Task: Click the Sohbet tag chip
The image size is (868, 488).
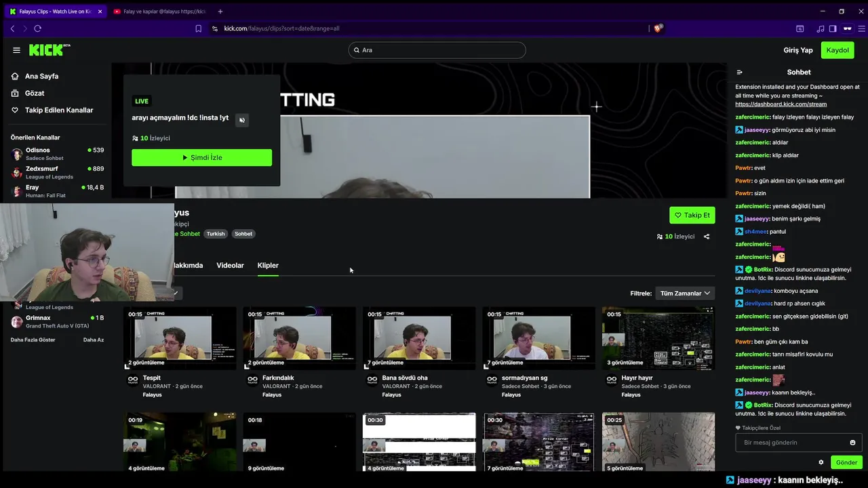Action: 243,234
